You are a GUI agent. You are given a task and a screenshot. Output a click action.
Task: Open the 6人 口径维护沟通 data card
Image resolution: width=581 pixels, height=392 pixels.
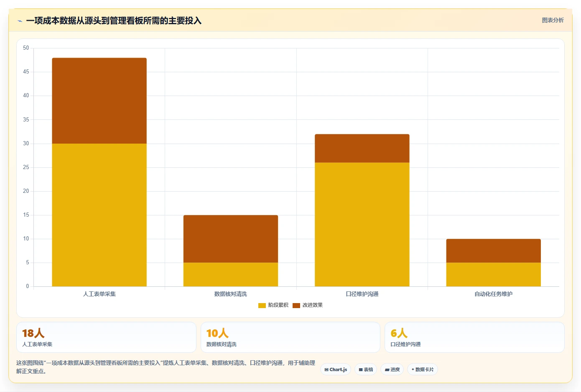pos(474,337)
